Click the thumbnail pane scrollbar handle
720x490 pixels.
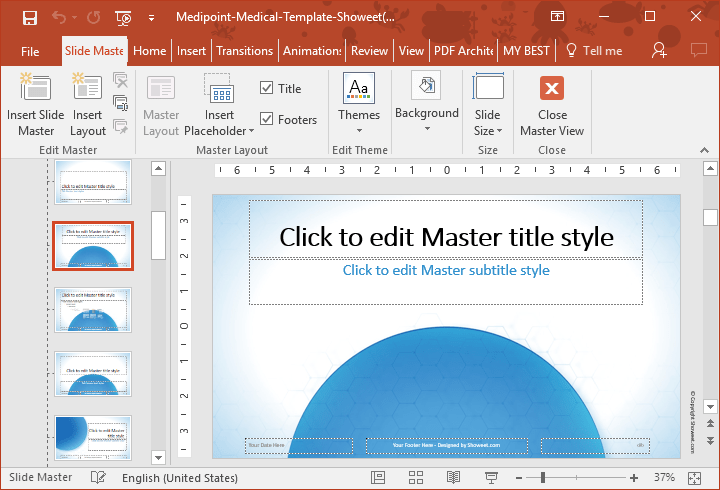point(158,235)
